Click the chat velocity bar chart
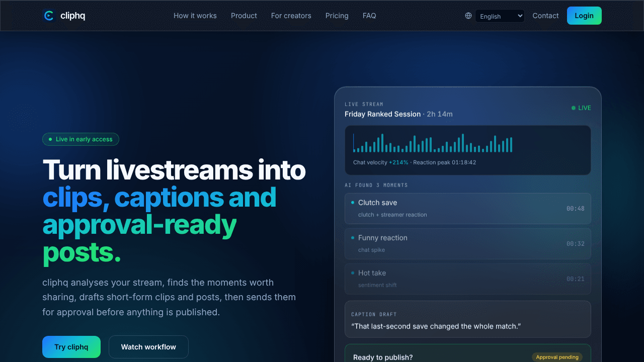Image resolution: width=644 pixels, height=362 pixels. coord(433,143)
